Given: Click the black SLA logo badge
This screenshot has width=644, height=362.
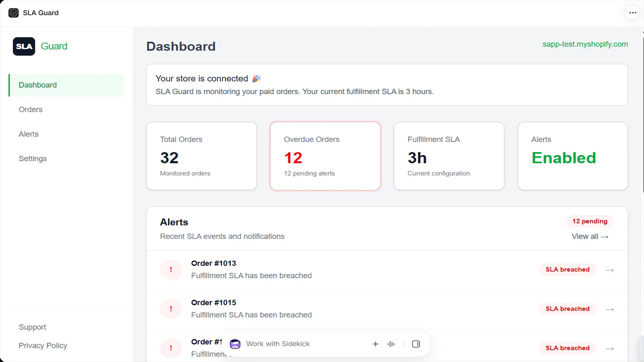Looking at the screenshot, I should (24, 46).
